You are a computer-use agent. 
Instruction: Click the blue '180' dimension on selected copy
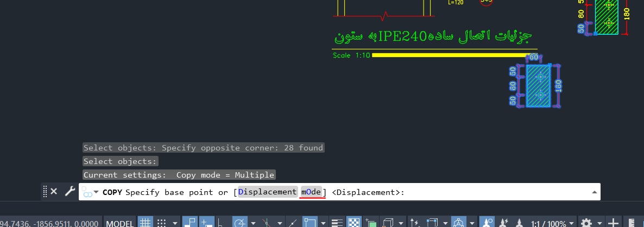pos(558,86)
